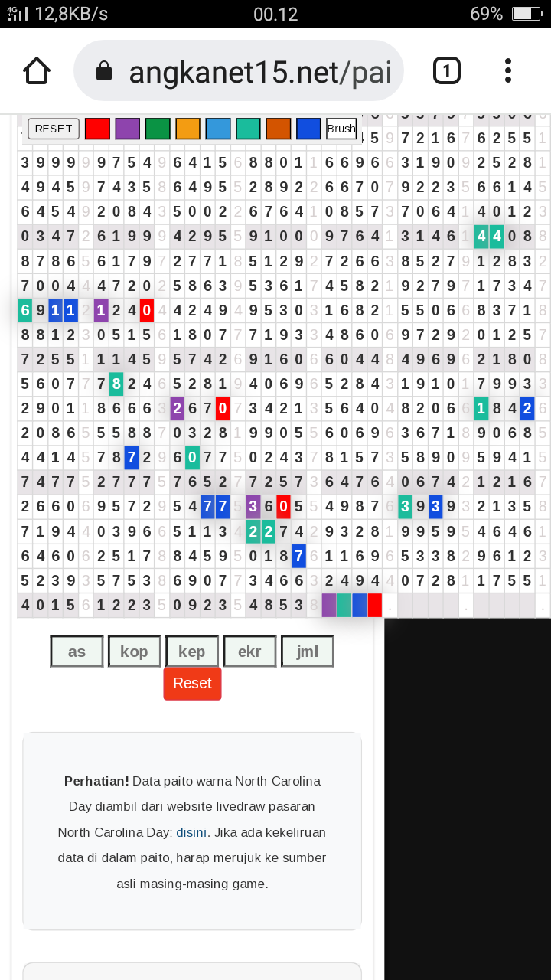Screen dimensions: 551x980
Task: Select the red color swatch
Action: [97, 129]
